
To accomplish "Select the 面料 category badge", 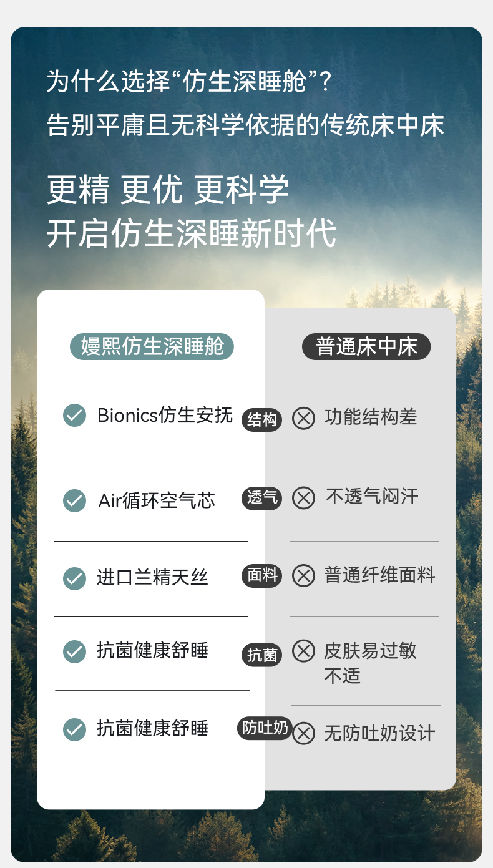I will (x=262, y=575).
